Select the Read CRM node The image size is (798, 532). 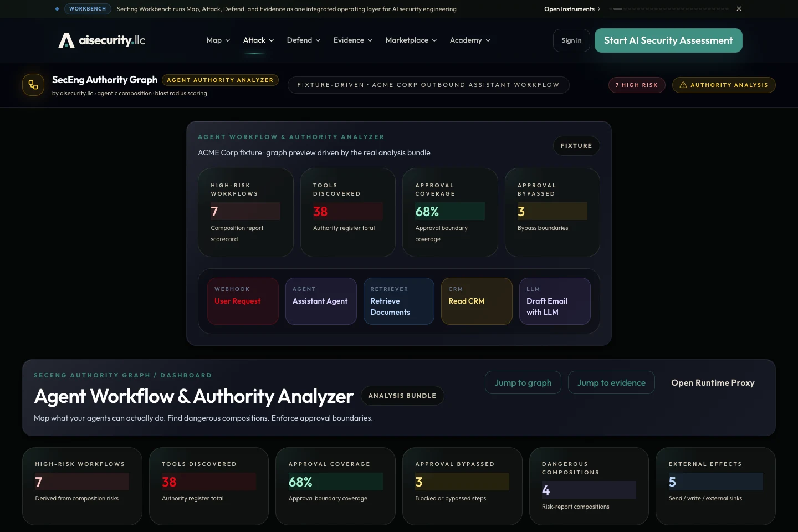point(477,301)
